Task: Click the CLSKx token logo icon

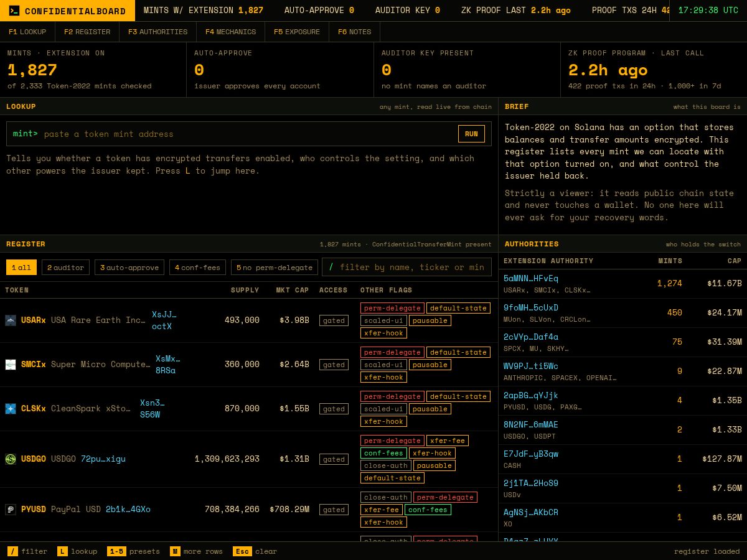Action: pyautogui.click(x=11, y=409)
